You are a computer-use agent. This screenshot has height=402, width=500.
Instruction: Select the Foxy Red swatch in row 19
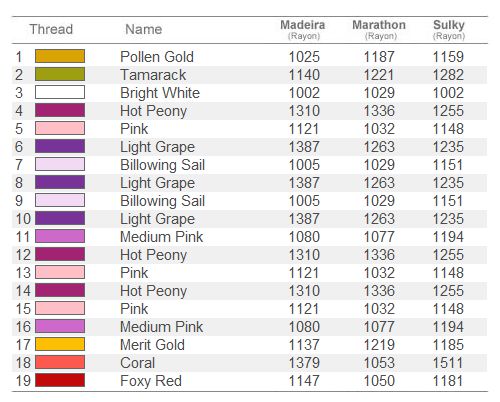[60, 380]
